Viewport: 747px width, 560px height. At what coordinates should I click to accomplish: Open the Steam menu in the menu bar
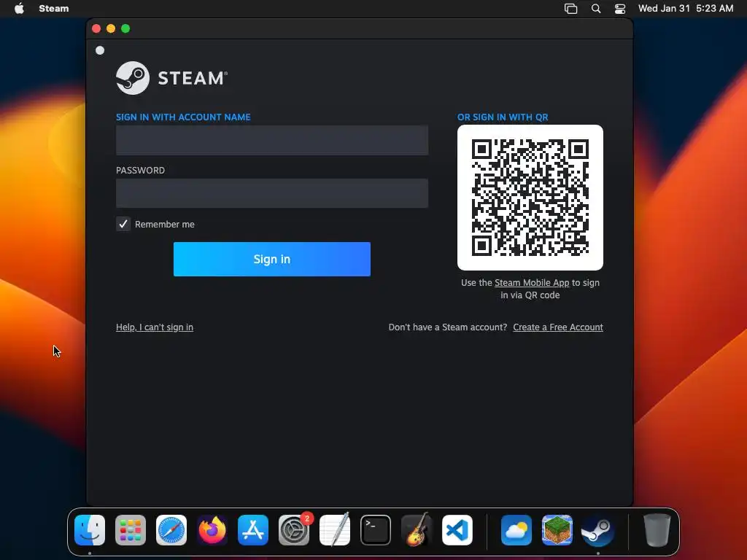(x=54, y=8)
